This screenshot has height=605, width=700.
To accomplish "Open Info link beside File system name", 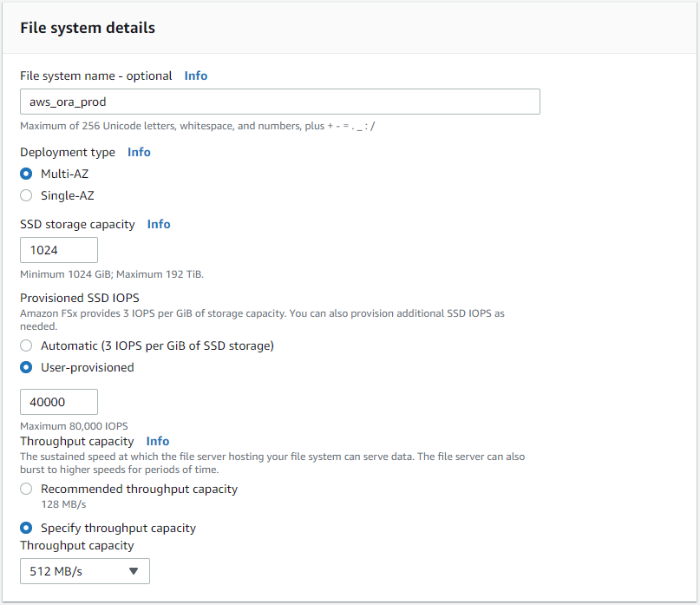I will coord(196,76).
